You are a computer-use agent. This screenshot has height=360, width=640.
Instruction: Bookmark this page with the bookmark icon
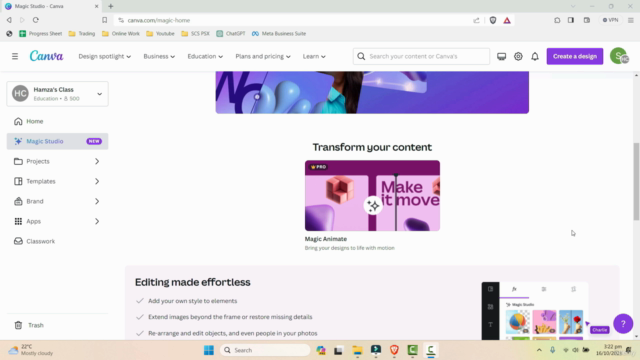click(x=104, y=20)
